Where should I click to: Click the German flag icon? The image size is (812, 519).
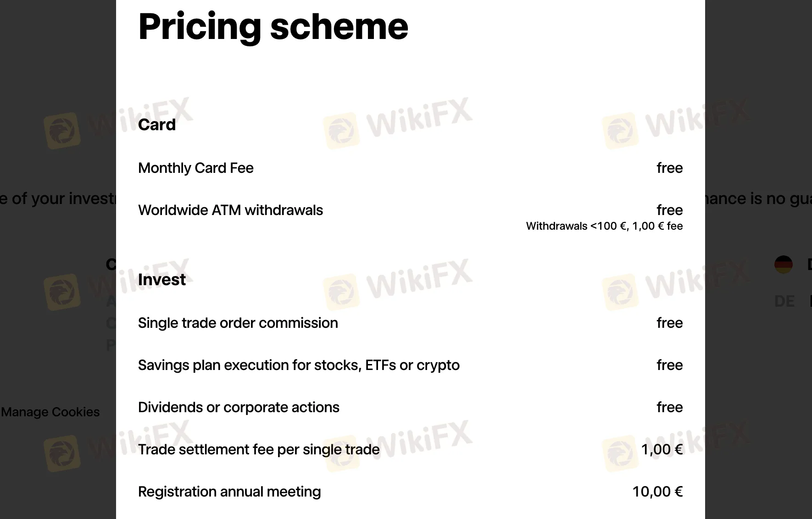[783, 265]
